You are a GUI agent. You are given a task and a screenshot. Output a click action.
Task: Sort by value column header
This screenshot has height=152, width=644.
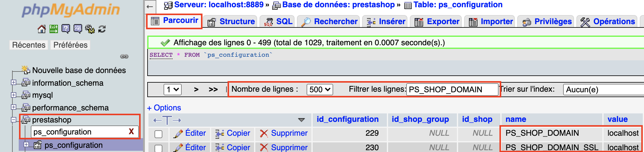[617, 119]
